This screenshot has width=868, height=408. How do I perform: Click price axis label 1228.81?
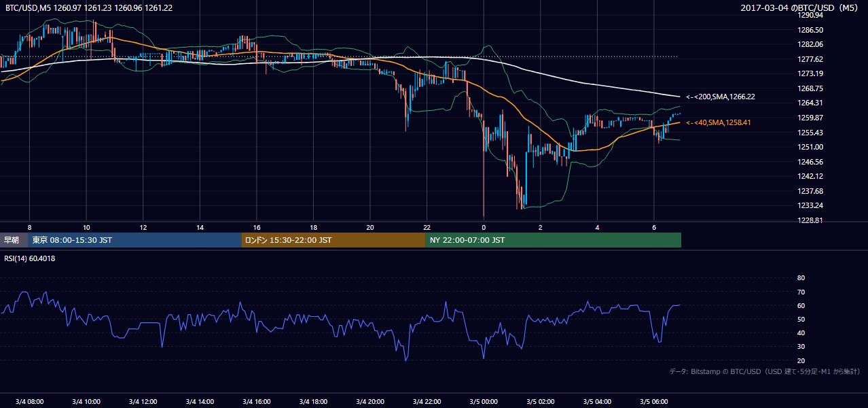click(x=811, y=220)
